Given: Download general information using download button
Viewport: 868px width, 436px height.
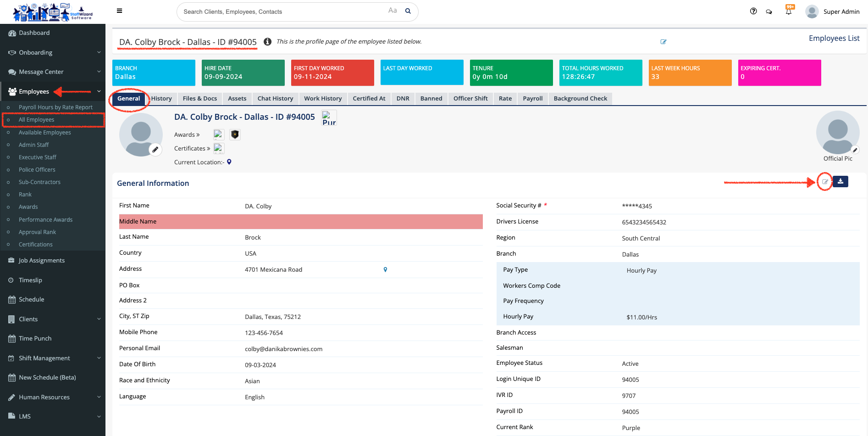Looking at the screenshot, I should [x=840, y=182].
